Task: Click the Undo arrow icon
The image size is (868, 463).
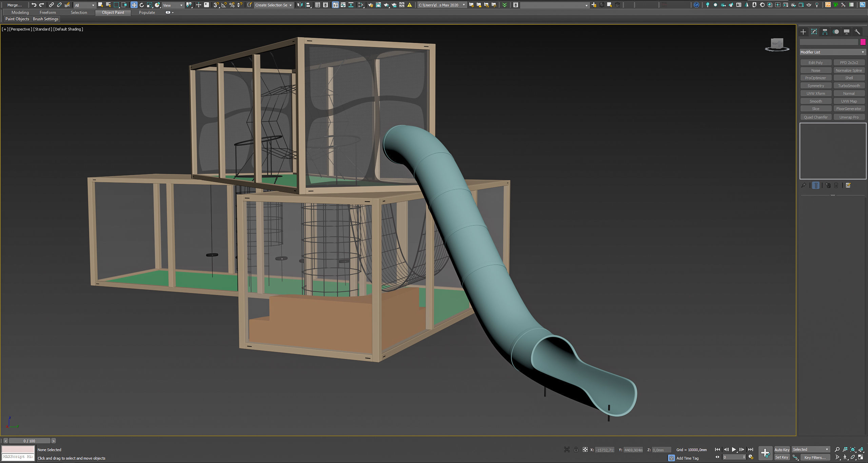Action: point(34,5)
